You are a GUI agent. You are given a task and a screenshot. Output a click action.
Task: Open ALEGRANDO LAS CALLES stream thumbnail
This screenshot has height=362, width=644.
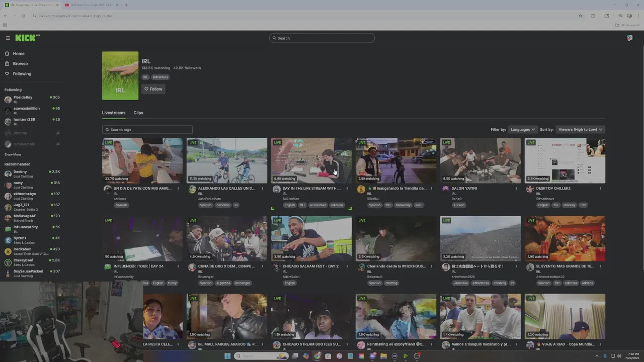[227, 161]
